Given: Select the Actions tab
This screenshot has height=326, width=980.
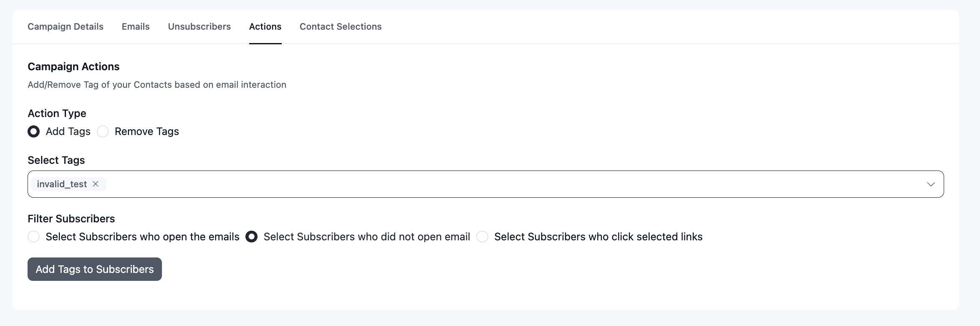Looking at the screenshot, I should click(265, 27).
